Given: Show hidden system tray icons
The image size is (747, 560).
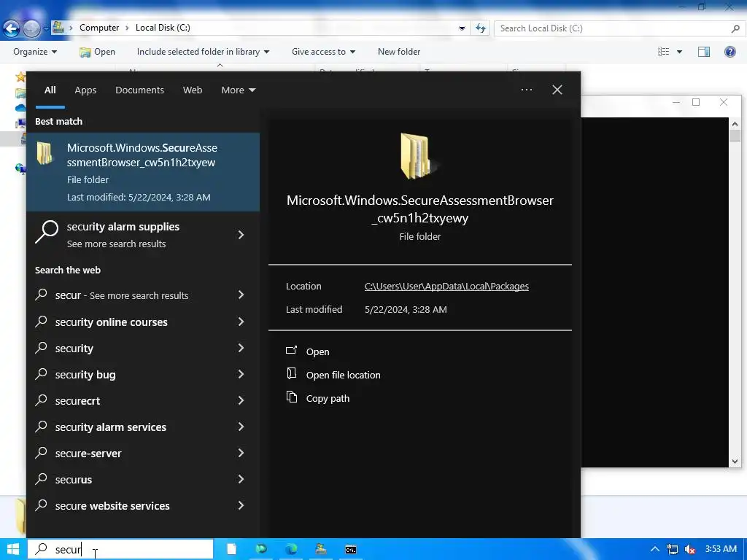Looking at the screenshot, I should point(655,550).
